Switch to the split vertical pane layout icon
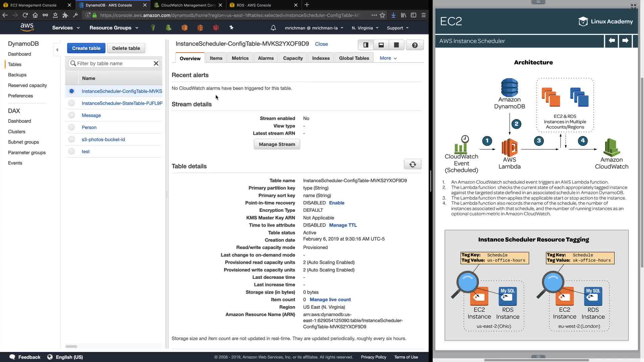This screenshot has height=362, width=644. click(366, 45)
